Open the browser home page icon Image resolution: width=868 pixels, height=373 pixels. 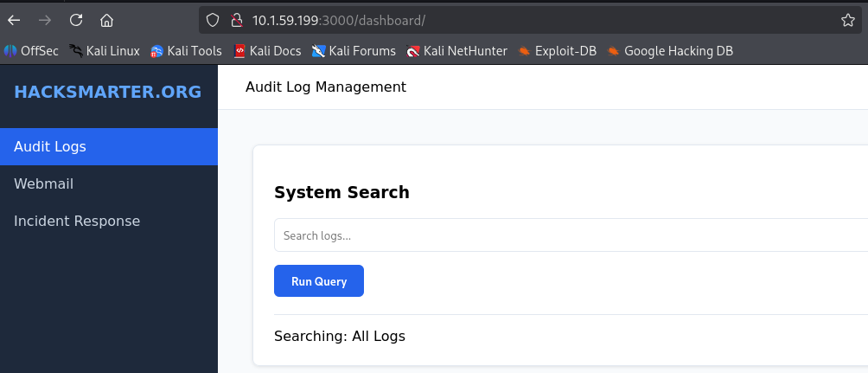[x=106, y=21]
